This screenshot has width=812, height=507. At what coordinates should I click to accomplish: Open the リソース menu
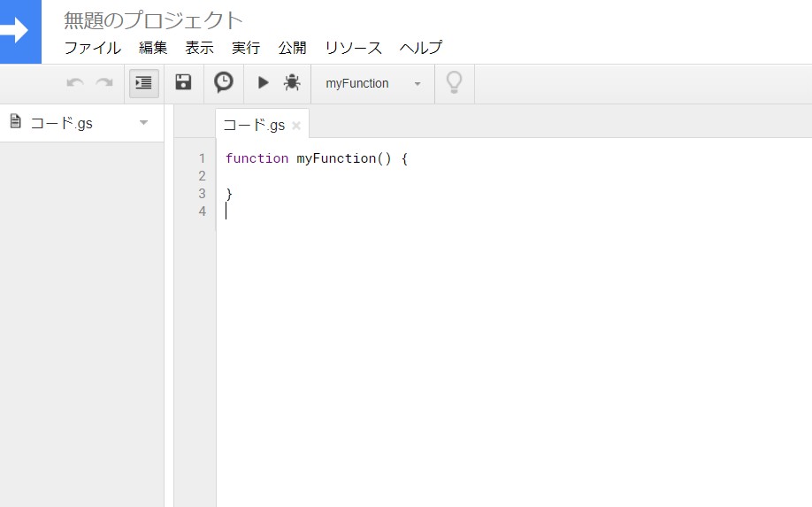pos(353,48)
